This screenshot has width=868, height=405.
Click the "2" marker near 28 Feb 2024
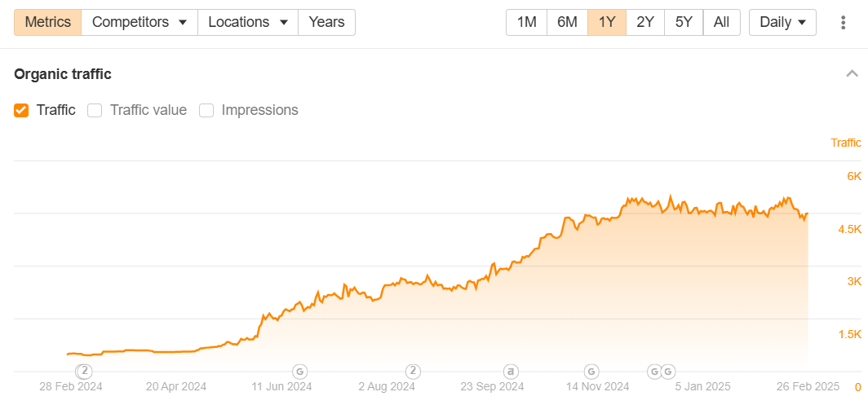click(85, 370)
